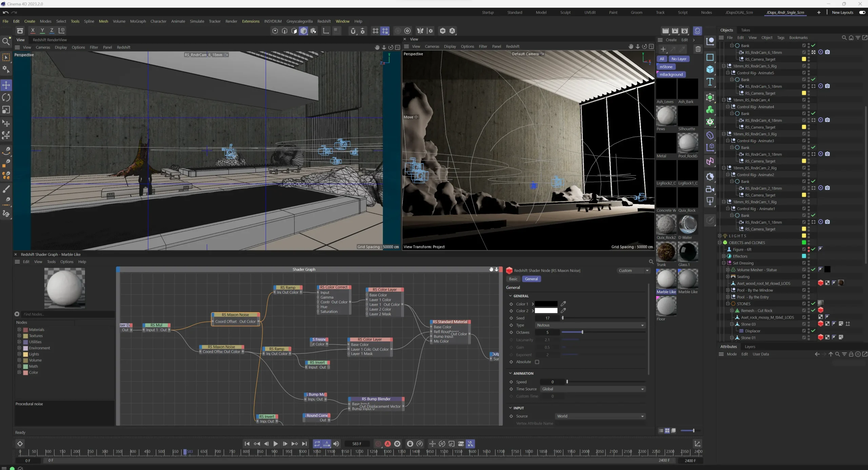Image resolution: width=868 pixels, height=470 pixels.
Task: Click the Play Forwards button in timeline
Action: click(x=275, y=444)
